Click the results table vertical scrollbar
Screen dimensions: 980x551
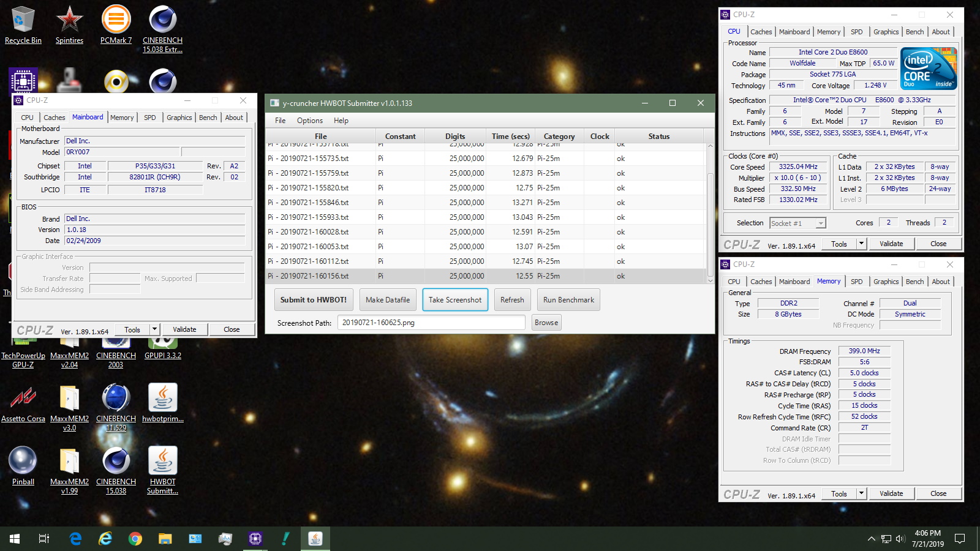(710, 213)
